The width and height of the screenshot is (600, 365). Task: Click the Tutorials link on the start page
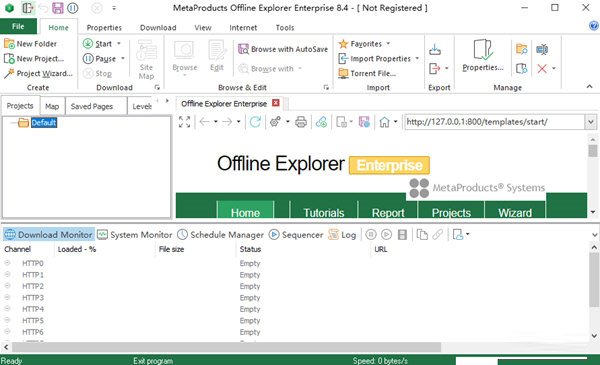324,212
